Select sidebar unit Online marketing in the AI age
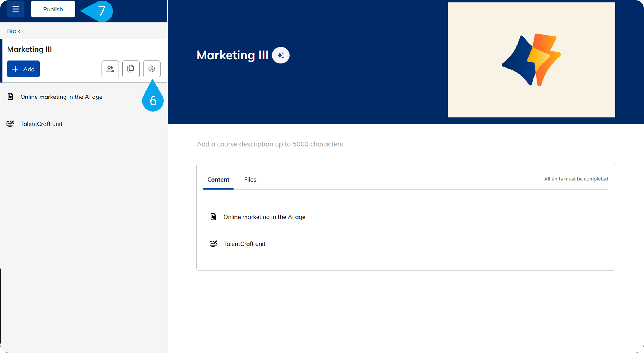 (x=61, y=97)
